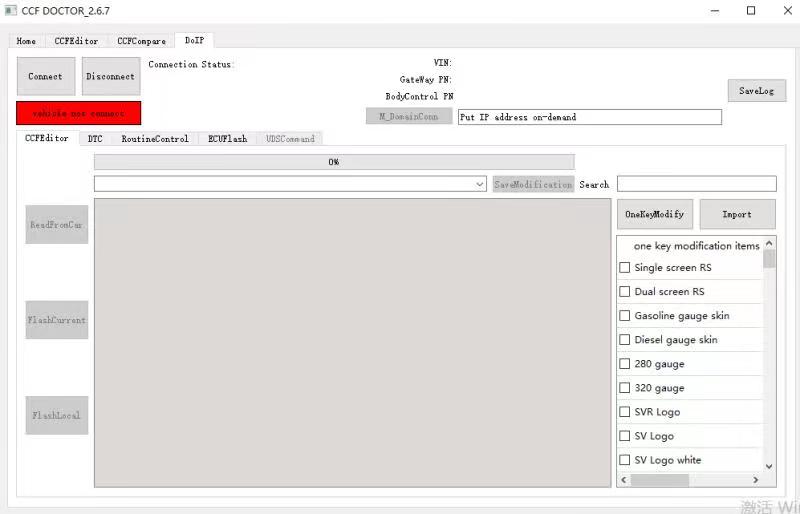Click the Search input field
The height and width of the screenshot is (514, 800).
coord(696,184)
